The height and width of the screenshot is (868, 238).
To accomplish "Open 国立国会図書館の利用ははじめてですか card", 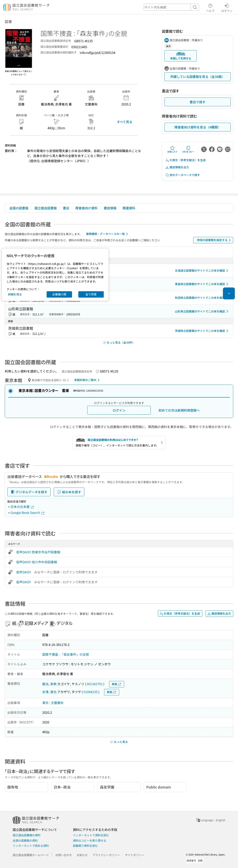I will point(119,442).
